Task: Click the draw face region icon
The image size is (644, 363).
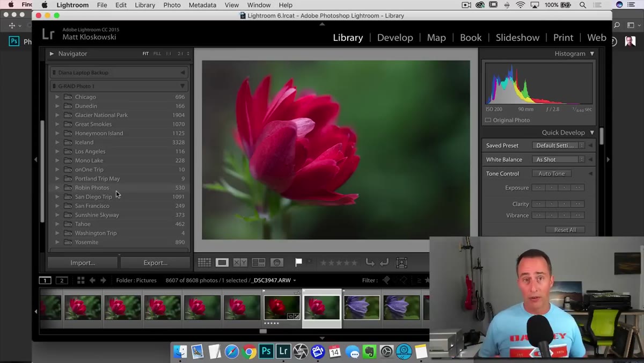Action: click(x=401, y=263)
